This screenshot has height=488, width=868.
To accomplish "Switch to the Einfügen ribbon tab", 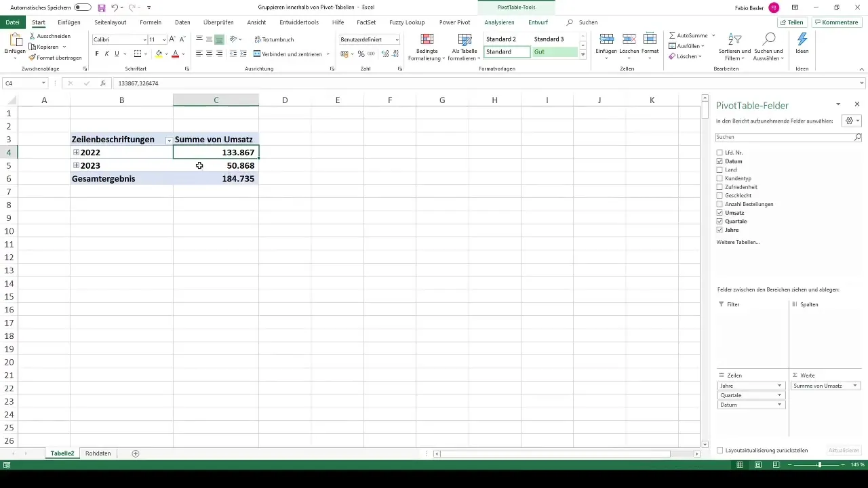I will coord(69,22).
